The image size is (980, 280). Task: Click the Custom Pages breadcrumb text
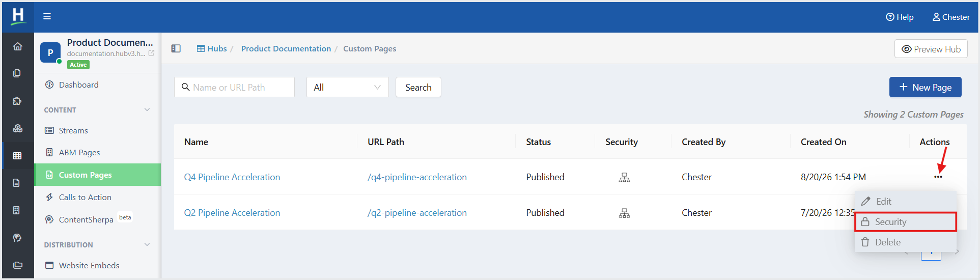[x=370, y=48]
